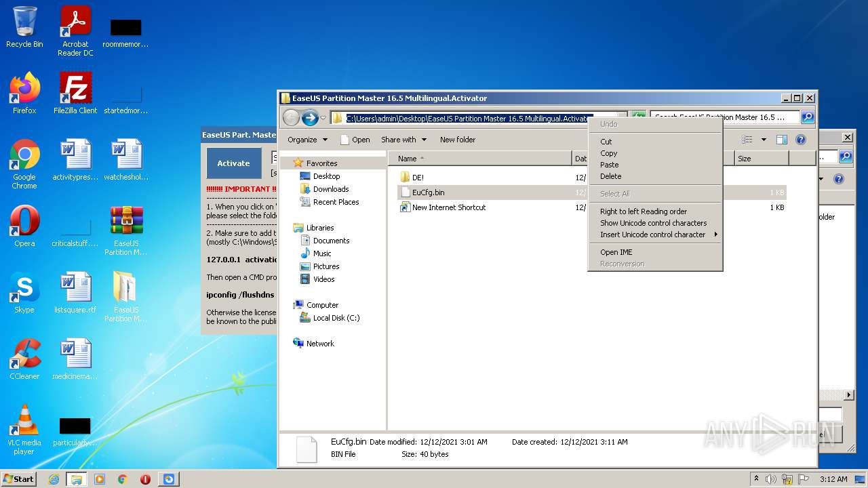
Task: Launch FileZilla Client shortcut
Action: pos(75,94)
